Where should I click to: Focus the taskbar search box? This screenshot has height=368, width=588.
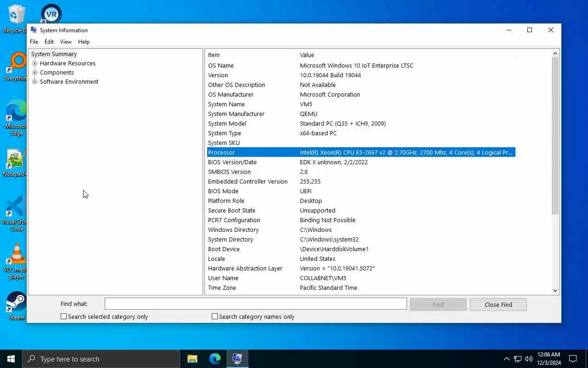click(x=101, y=359)
